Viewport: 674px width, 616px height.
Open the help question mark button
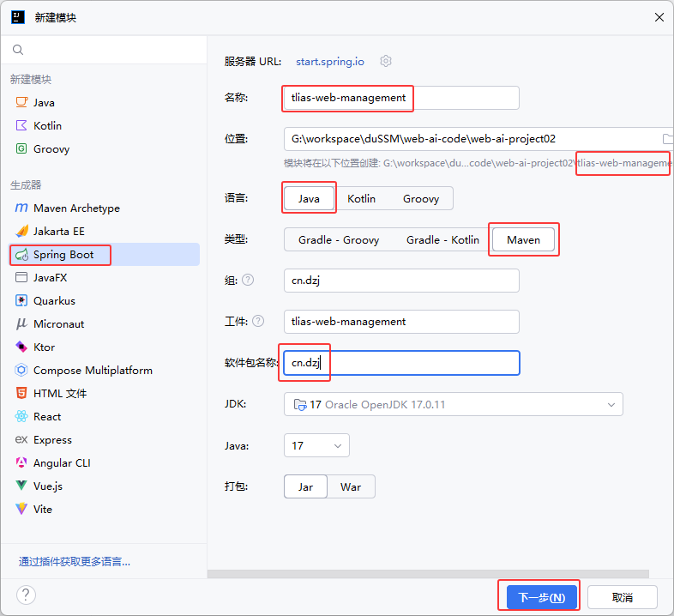pos(26,595)
